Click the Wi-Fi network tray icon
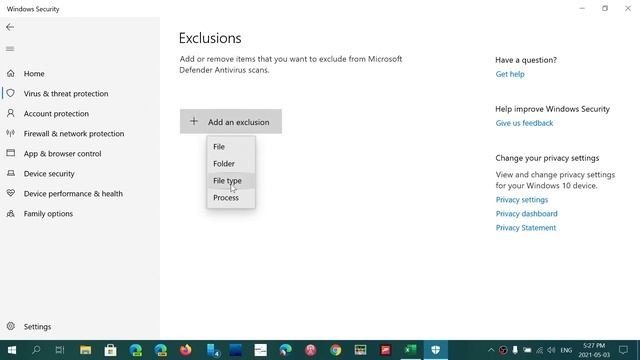 (x=540, y=350)
